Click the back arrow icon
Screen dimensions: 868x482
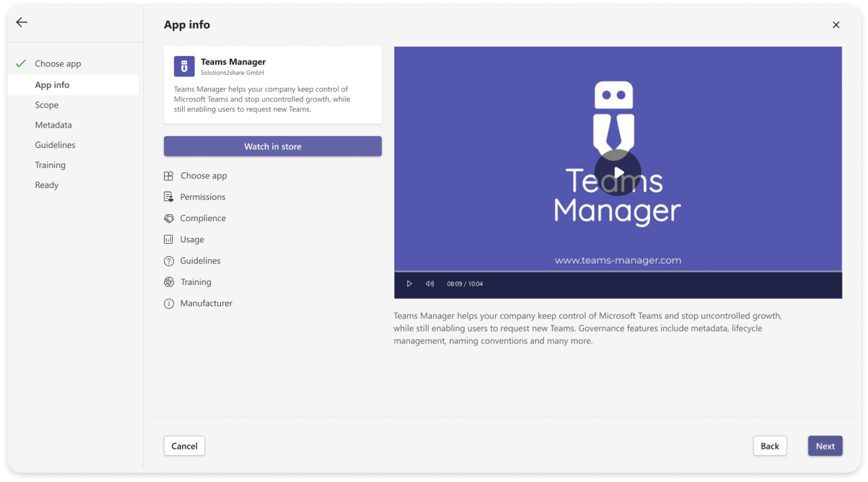[x=22, y=23]
